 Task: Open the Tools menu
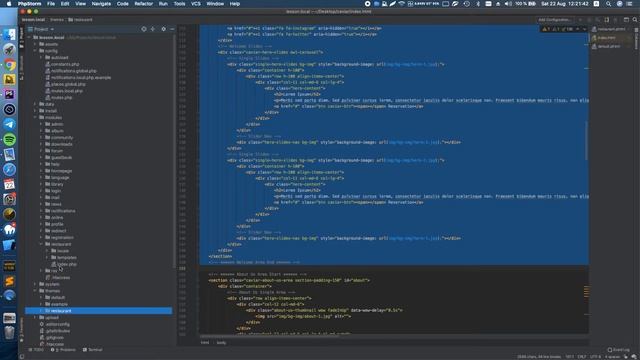tap(179, 4)
